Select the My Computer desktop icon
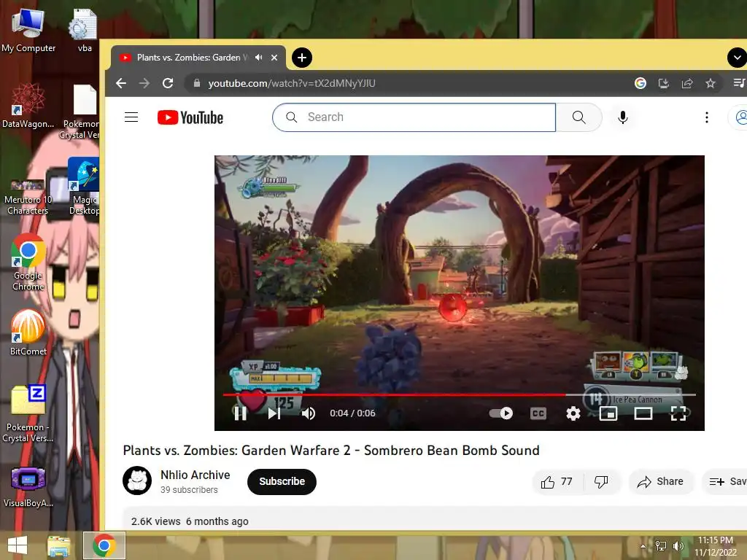The image size is (747, 560). [x=28, y=31]
